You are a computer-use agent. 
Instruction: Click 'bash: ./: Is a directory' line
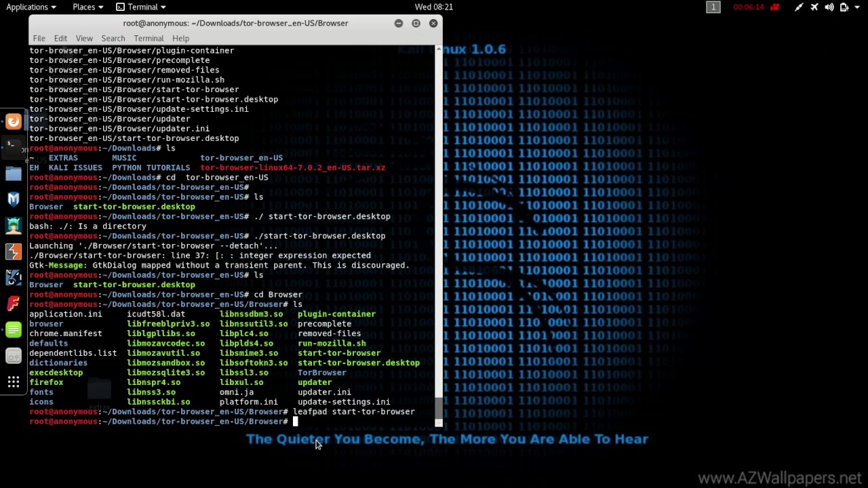[87, 226]
